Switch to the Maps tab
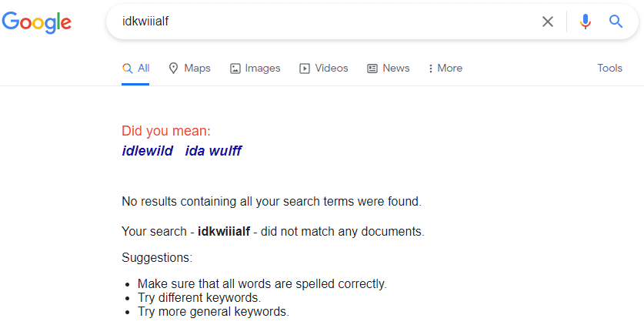The image size is (644, 325). 190,69
